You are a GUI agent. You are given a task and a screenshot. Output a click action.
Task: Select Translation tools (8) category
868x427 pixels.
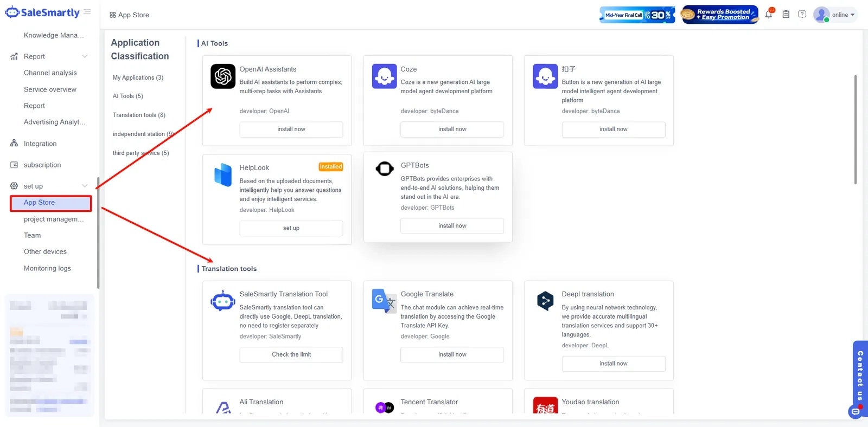coord(139,115)
